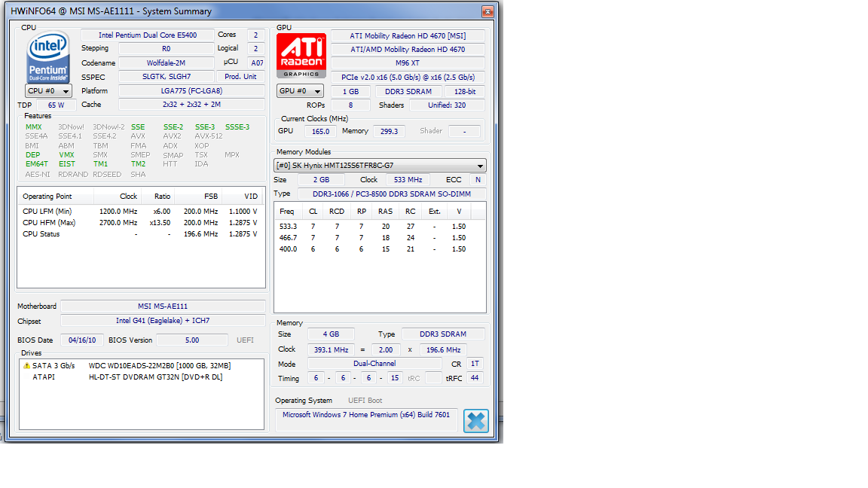Click the R0 stepping field
The height and width of the screenshot is (488, 868).
pos(166,49)
